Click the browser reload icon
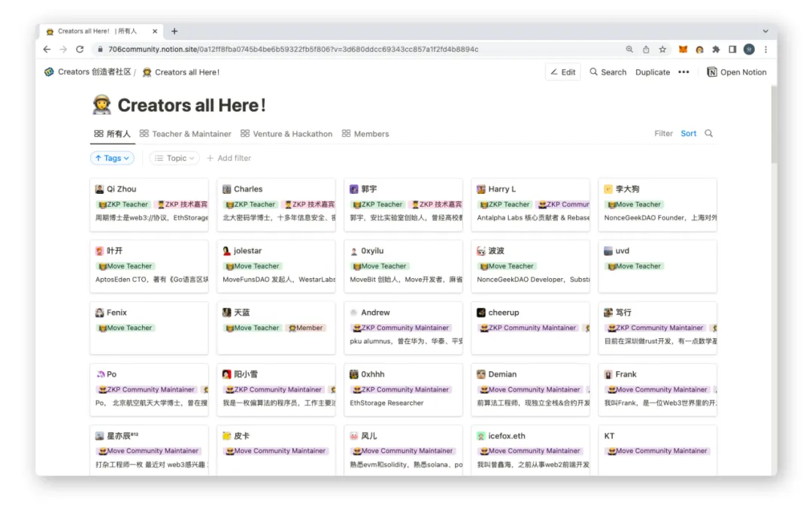Viewport: 812px width, 505px height. (80, 49)
